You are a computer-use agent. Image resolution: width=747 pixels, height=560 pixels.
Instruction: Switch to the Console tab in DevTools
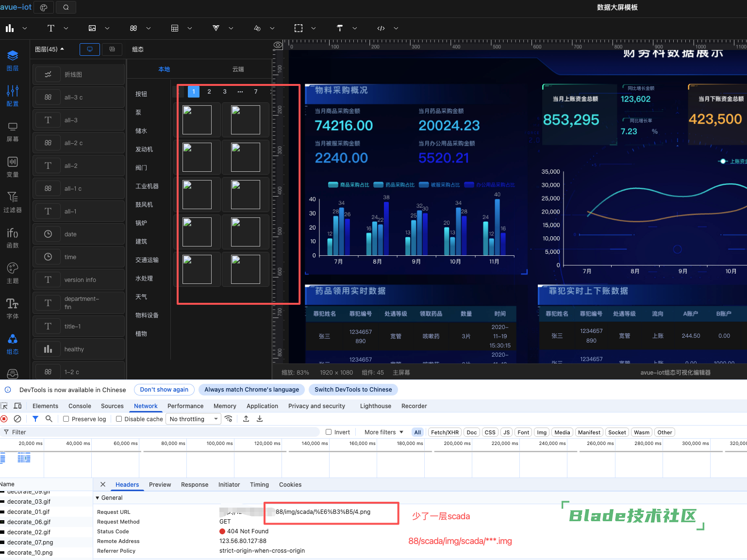point(80,406)
